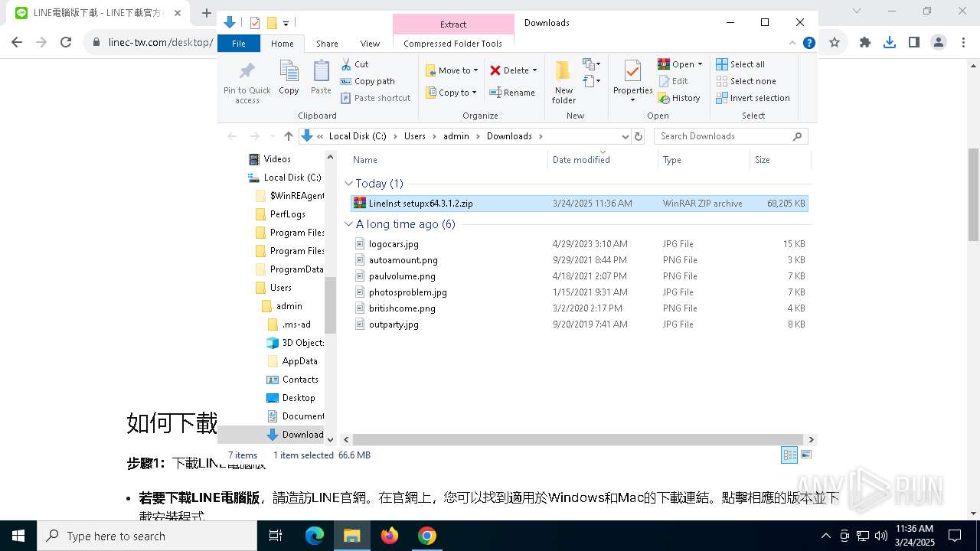
Task: Select LineInst setupx64.3.1.2.zip file
Action: (x=579, y=204)
